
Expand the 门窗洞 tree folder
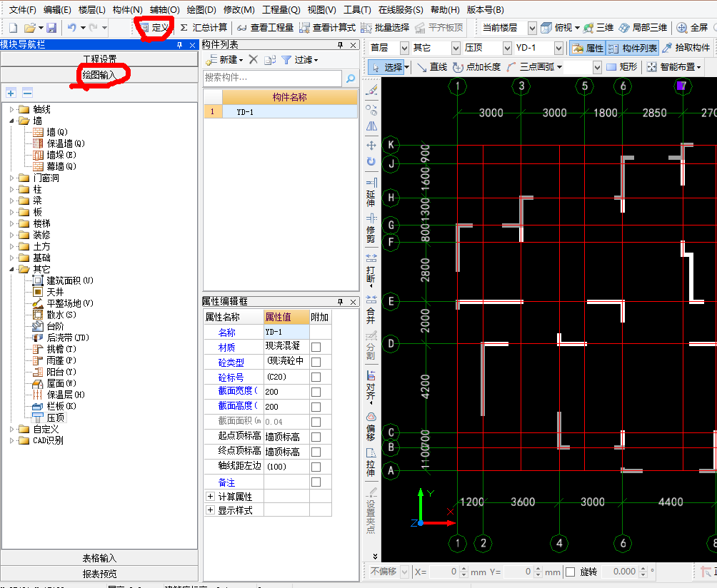pyautogui.click(x=12, y=178)
